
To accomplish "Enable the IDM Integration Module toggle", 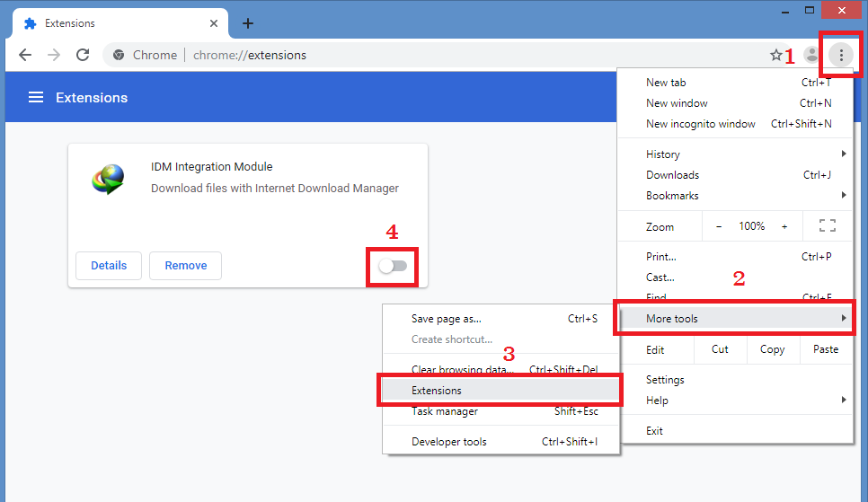I will (393, 266).
